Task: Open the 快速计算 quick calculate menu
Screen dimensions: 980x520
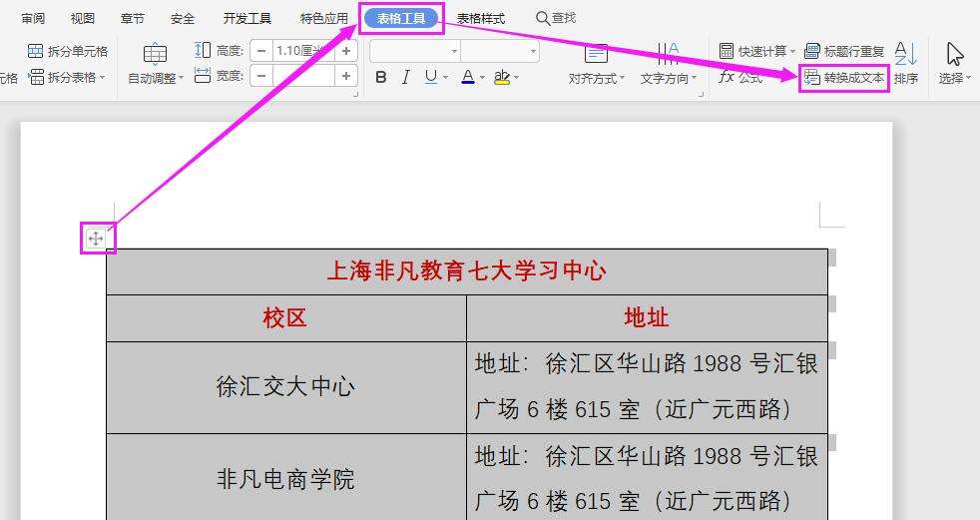Action: coord(756,51)
